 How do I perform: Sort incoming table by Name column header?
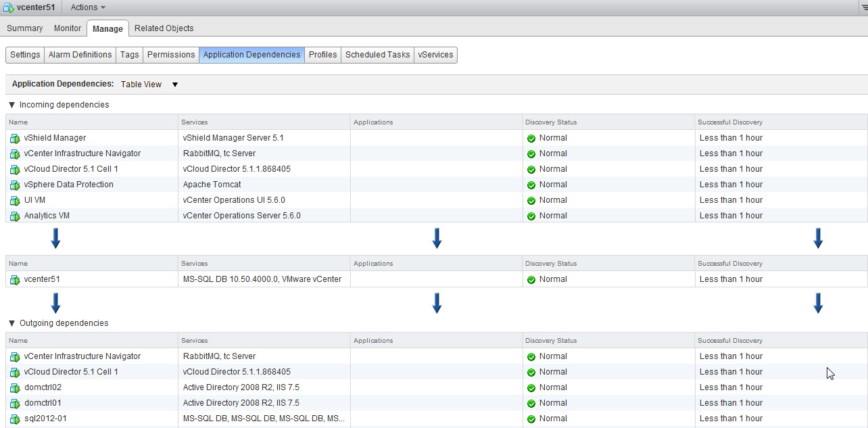click(92, 122)
